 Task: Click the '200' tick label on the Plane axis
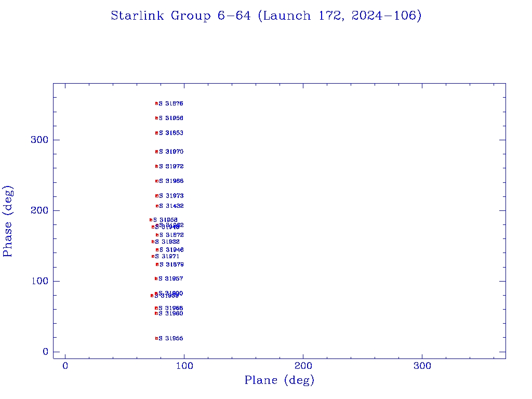pos(303,366)
